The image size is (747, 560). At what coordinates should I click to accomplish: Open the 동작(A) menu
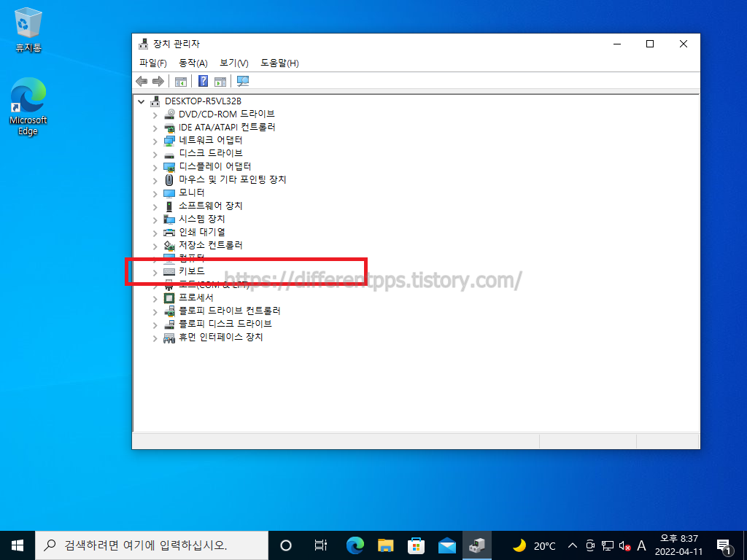pos(193,63)
